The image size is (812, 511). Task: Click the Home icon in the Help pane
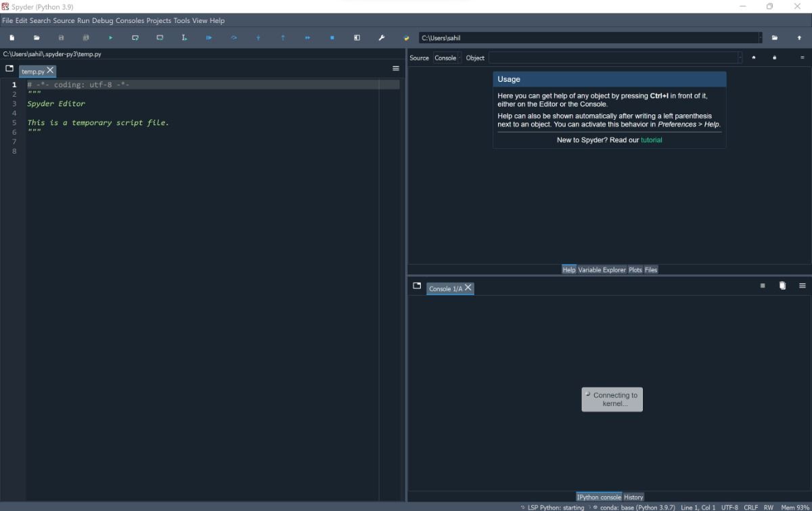point(753,58)
